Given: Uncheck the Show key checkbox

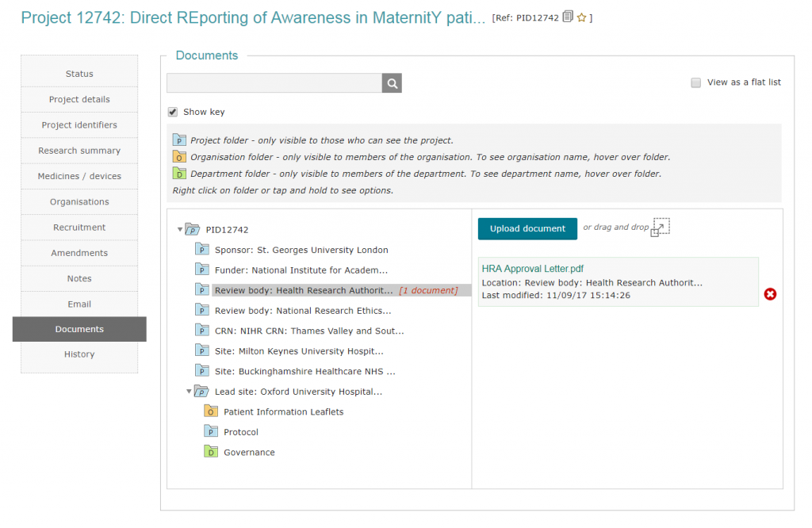Looking at the screenshot, I should [x=173, y=112].
